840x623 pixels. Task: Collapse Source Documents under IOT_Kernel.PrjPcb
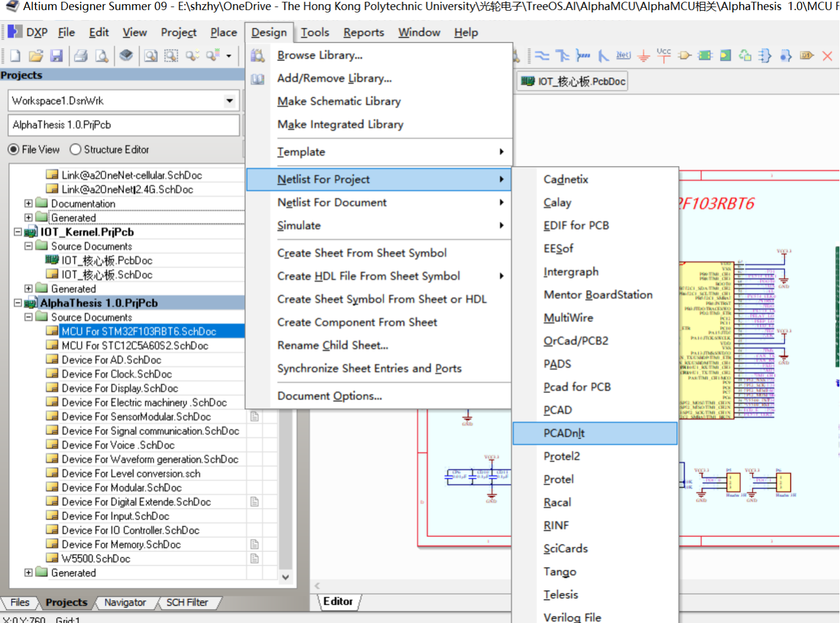[x=28, y=246]
